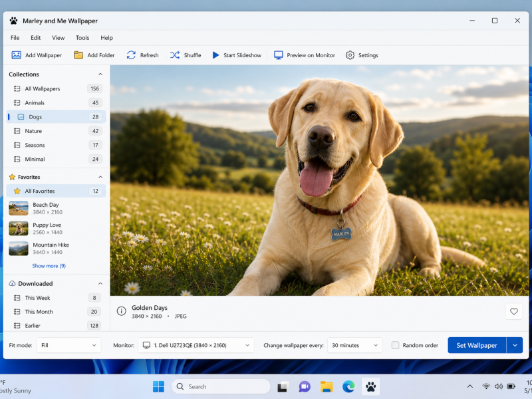The width and height of the screenshot is (532, 399).
Task: Select the Minimal collection
Action: tap(56, 159)
